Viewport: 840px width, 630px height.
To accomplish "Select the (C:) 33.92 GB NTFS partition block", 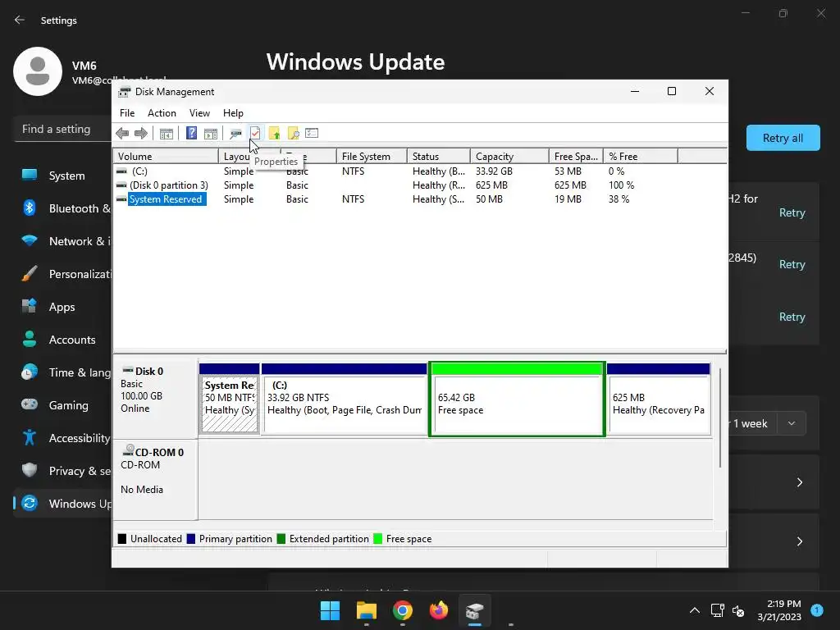I will tap(344, 399).
